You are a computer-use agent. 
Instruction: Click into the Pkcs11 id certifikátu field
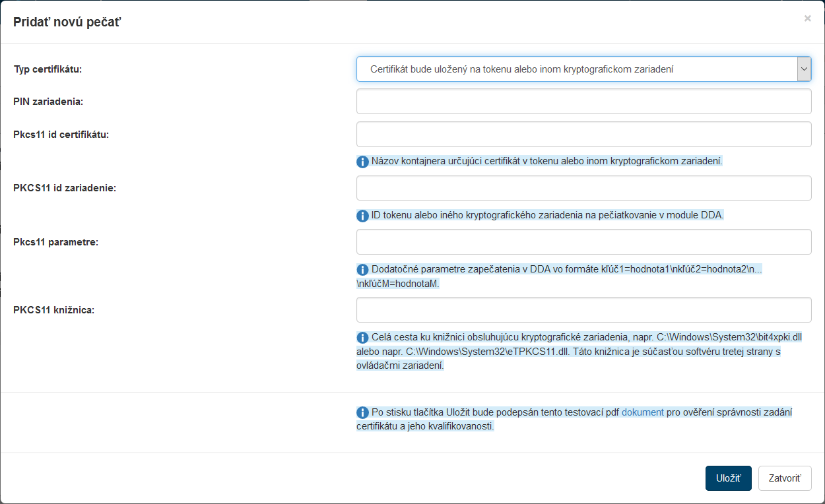click(x=583, y=135)
